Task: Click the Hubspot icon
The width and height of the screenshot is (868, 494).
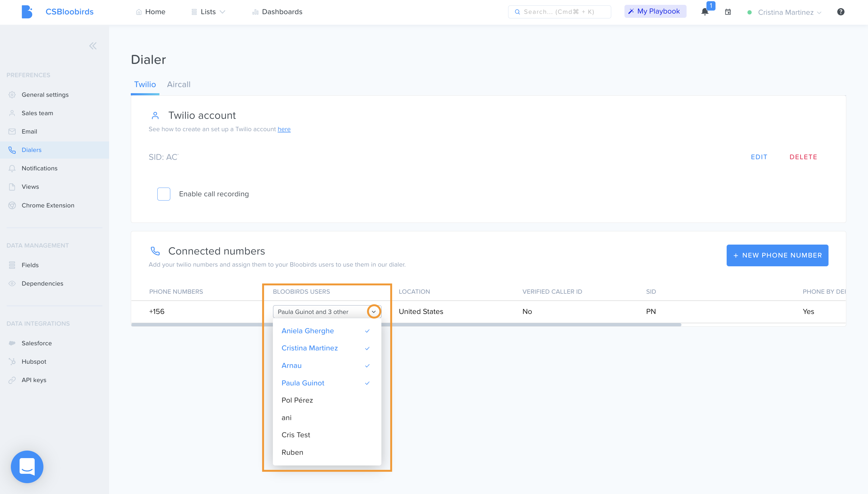Action: click(x=12, y=361)
